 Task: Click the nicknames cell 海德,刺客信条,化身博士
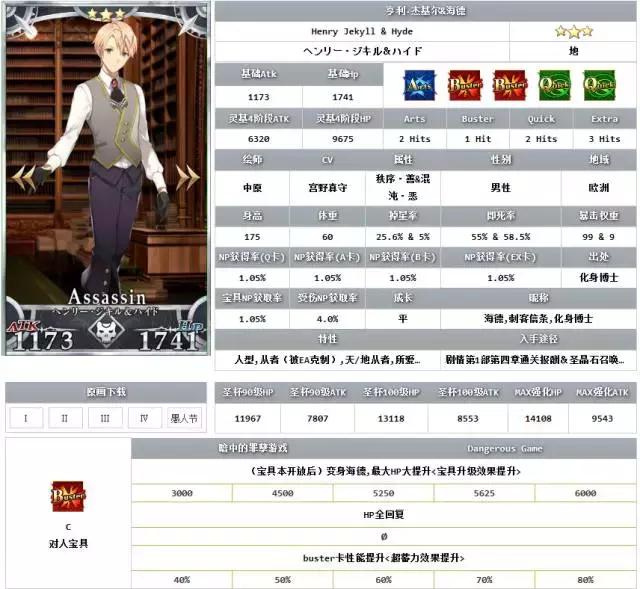538,318
